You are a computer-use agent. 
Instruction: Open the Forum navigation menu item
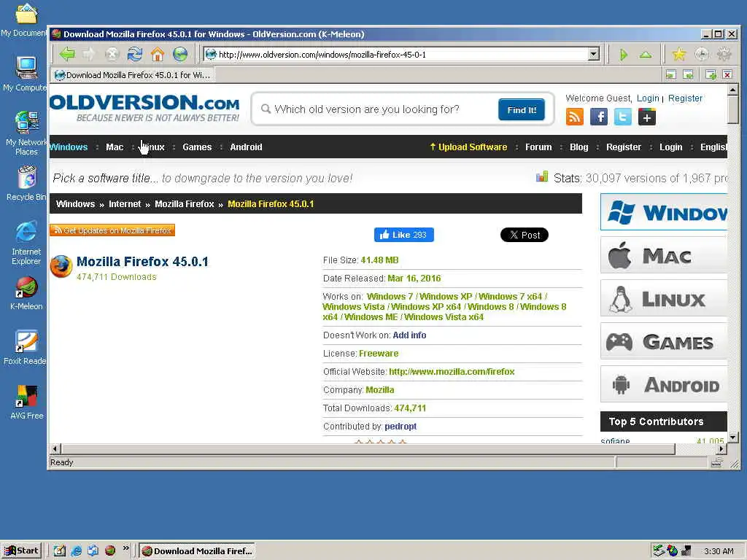point(538,147)
